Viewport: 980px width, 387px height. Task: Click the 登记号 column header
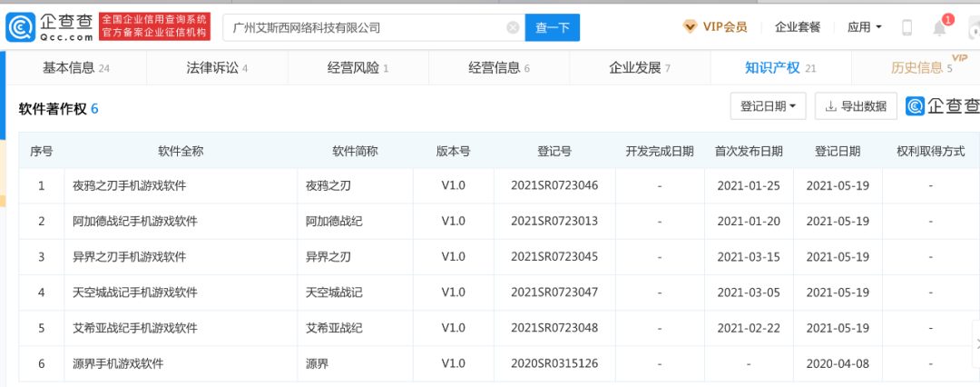click(x=554, y=151)
